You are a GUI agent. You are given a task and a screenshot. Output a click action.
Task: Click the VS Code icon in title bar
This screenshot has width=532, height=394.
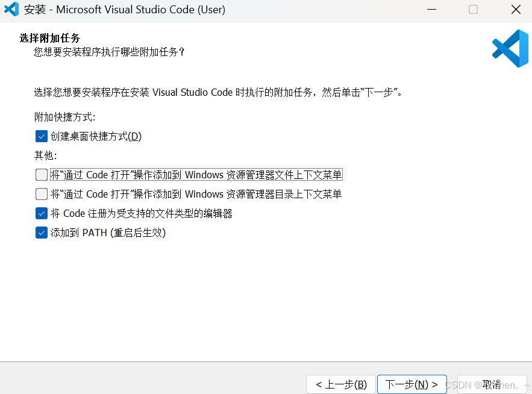tap(11, 9)
